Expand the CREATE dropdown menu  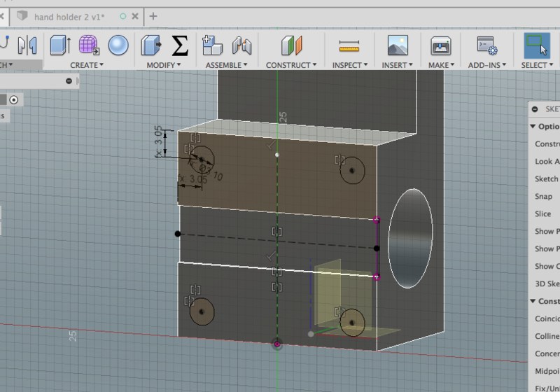tap(86, 65)
